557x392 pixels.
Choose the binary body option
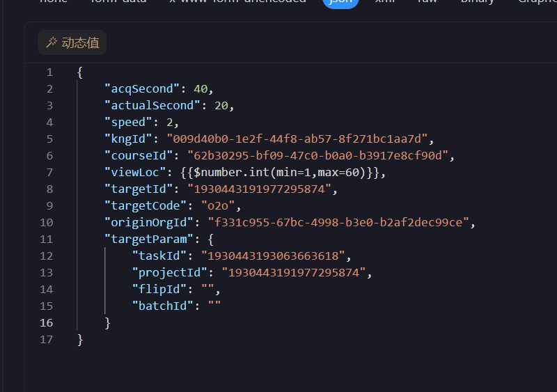pyautogui.click(x=477, y=2)
